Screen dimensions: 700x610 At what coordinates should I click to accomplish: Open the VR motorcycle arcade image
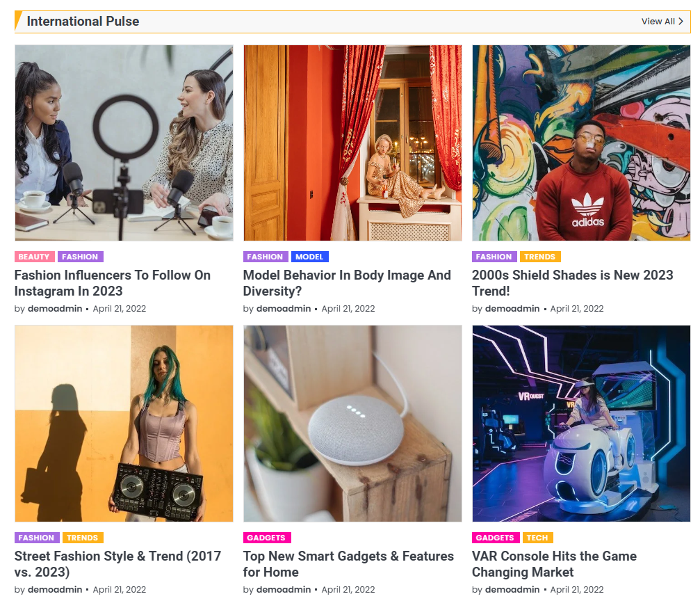pos(581,424)
